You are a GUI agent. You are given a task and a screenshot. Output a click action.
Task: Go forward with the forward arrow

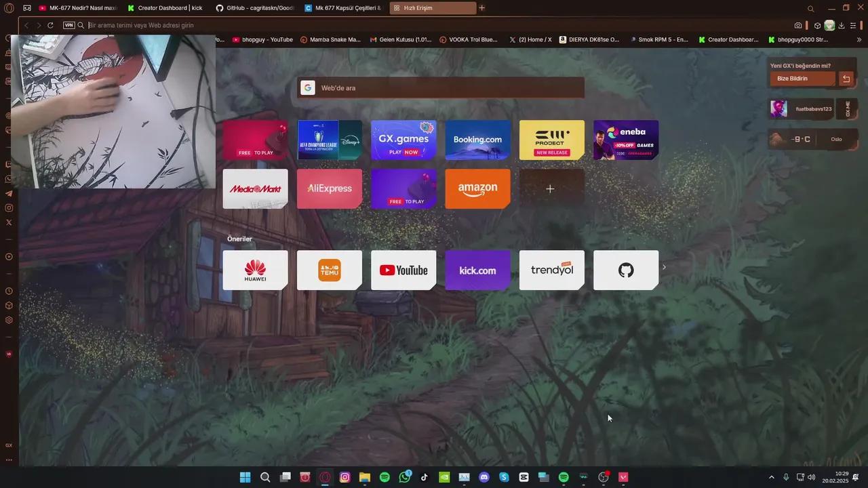(x=39, y=25)
